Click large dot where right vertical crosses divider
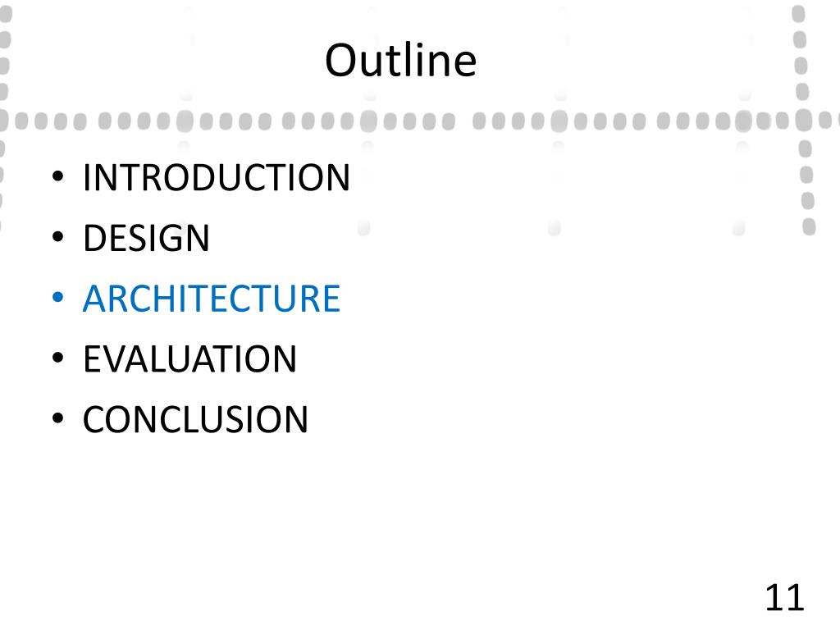The width and height of the screenshot is (840, 630). (x=804, y=120)
